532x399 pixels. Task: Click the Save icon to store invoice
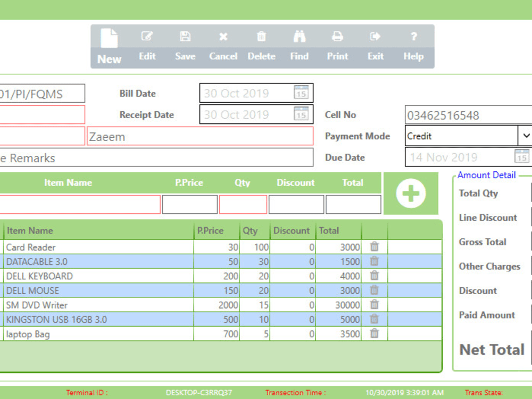pyautogui.click(x=185, y=43)
